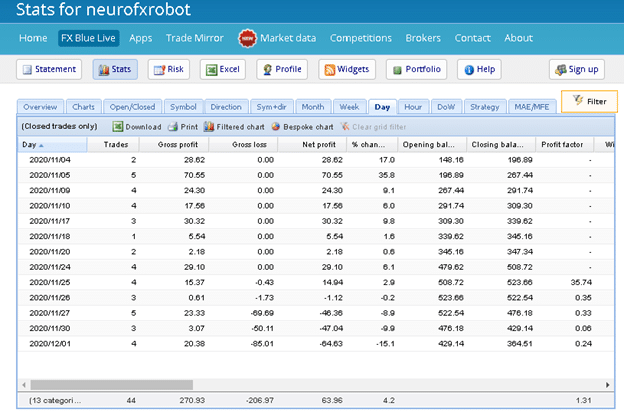Image resolution: width=624 pixels, height=416 pixels.
Task: Select the 2020/11/25 row date
Action: (50, 282)
